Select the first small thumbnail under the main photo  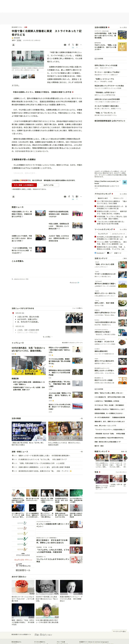[x=16, y=77]
